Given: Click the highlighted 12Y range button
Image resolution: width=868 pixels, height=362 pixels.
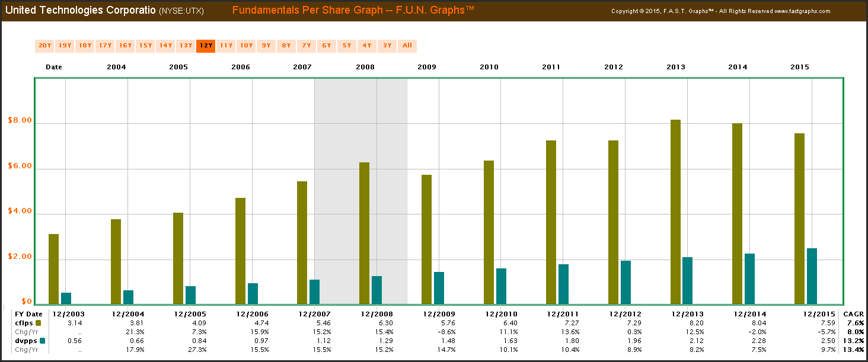Looking at the screenshot, I should (206, 46).
